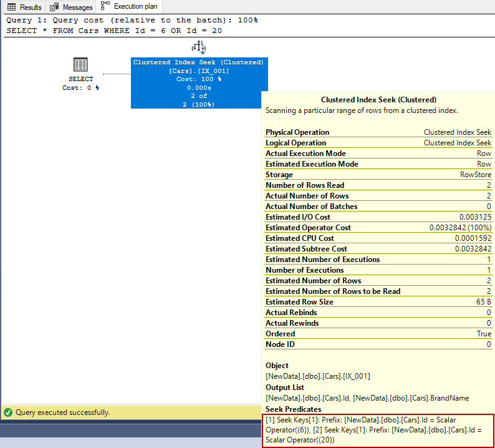Click the Number of Rows Read row

point(378,185)
